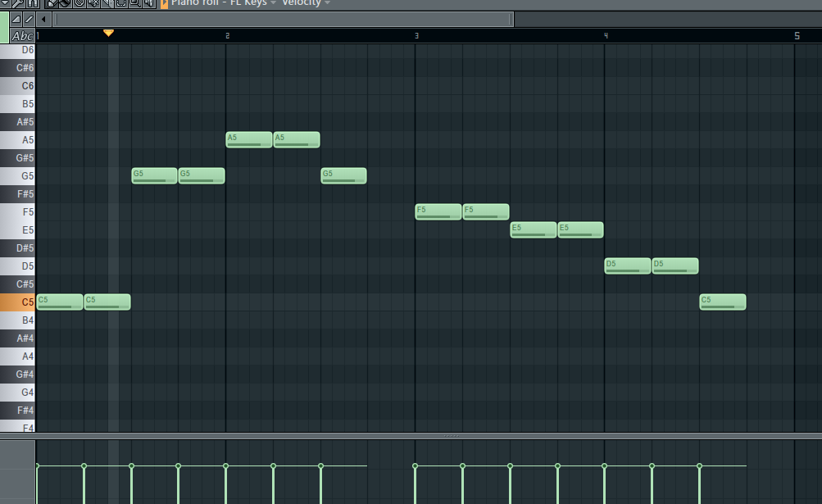Select the Paint brush tool

pos(65,3)
